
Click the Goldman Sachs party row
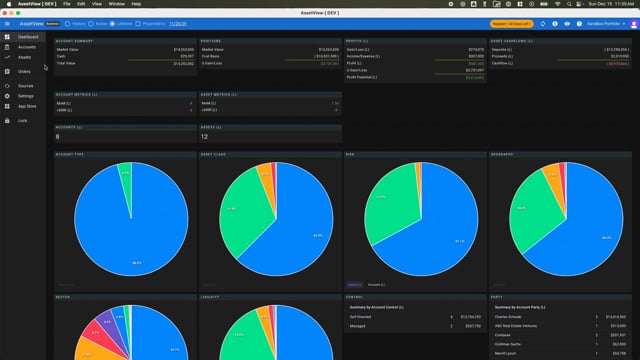click(560, 344)
